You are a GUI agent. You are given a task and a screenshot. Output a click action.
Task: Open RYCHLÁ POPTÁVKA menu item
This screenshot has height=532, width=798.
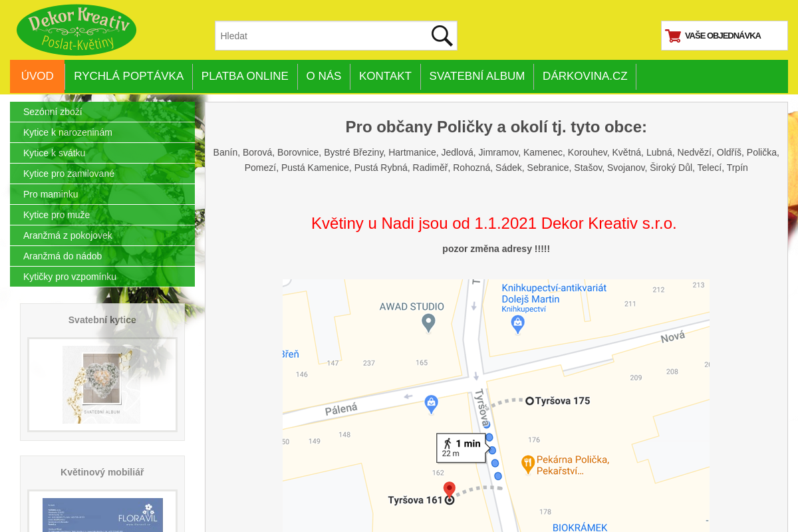(129, 76)
